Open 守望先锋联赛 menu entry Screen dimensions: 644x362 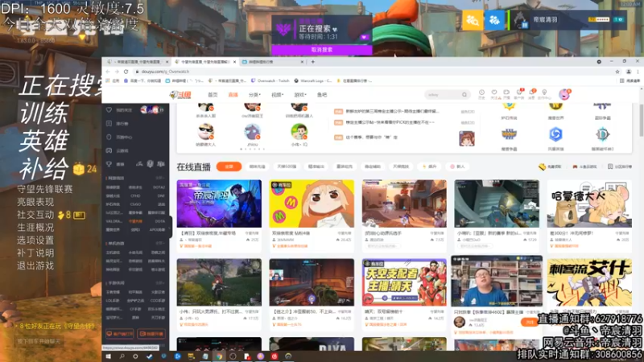click(45, 189)
